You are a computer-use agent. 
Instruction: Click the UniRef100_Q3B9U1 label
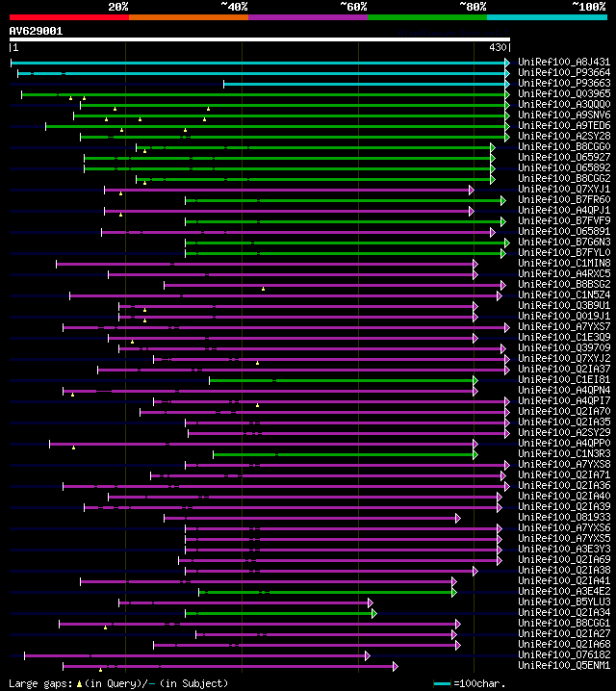[x=564, y=305]
